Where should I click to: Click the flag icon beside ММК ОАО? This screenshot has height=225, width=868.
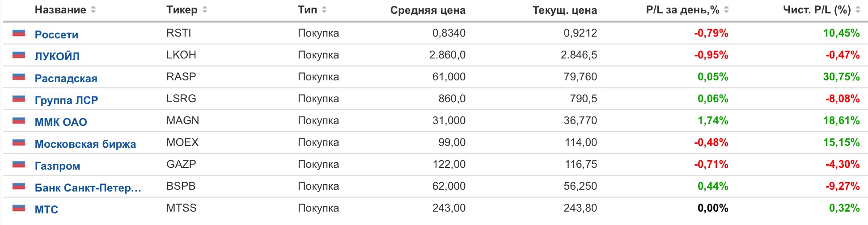point(19,120)
